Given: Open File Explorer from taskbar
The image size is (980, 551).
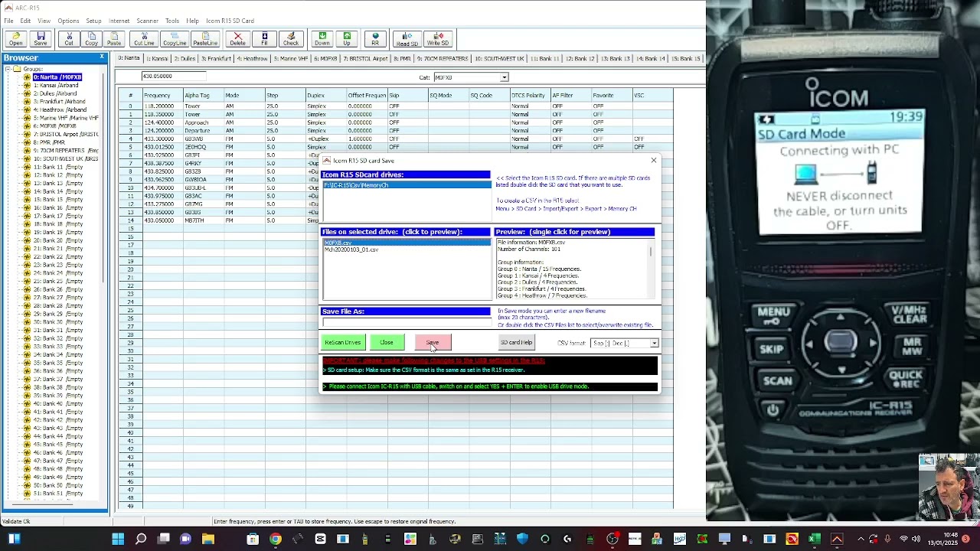Looking at the screenshot, I should (x=208, y=540).
